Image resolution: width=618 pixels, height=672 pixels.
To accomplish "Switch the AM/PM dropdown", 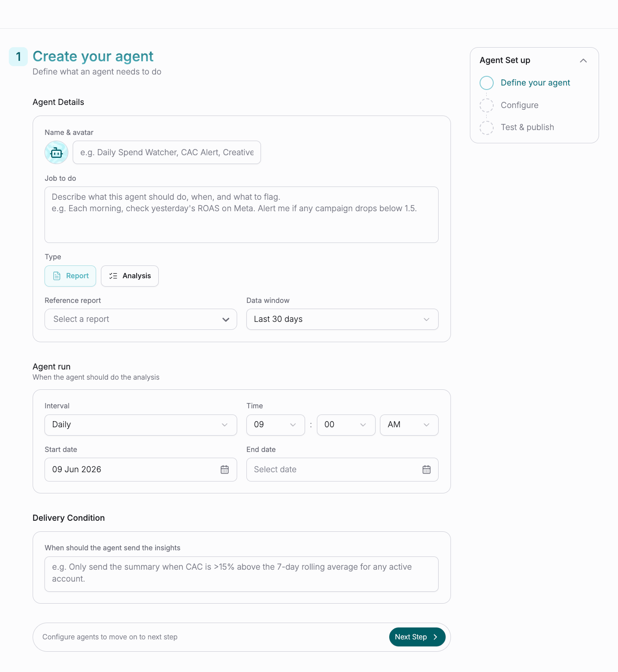I will 409,425.
